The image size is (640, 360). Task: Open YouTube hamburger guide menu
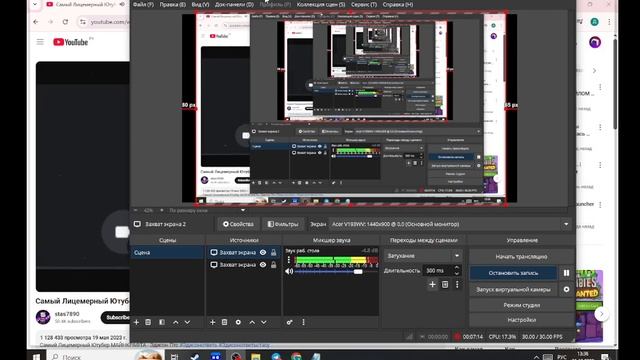40,42
